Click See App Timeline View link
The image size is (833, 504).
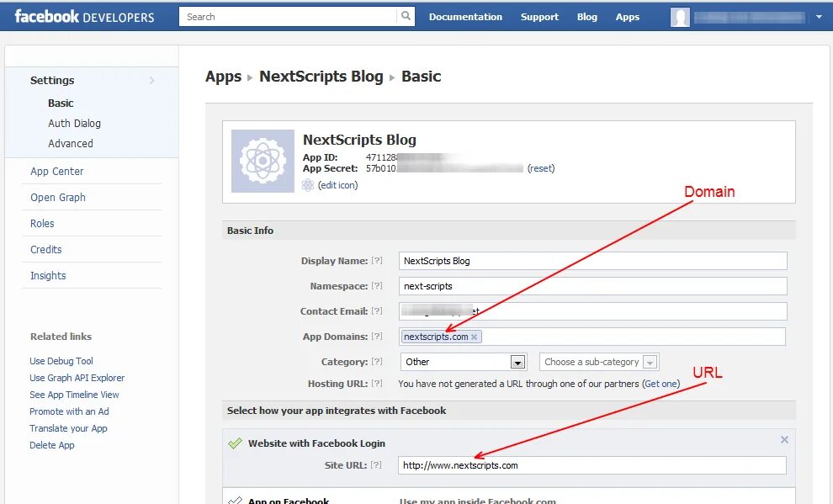[74, 395]
